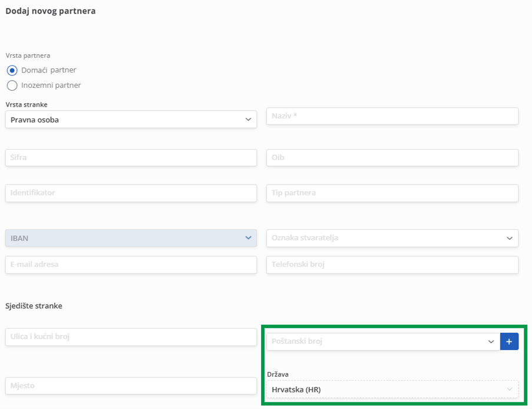Select the Inozemni partner radio button
The height and width of the screenshot is (409, 532).
(x=12, y=85)
